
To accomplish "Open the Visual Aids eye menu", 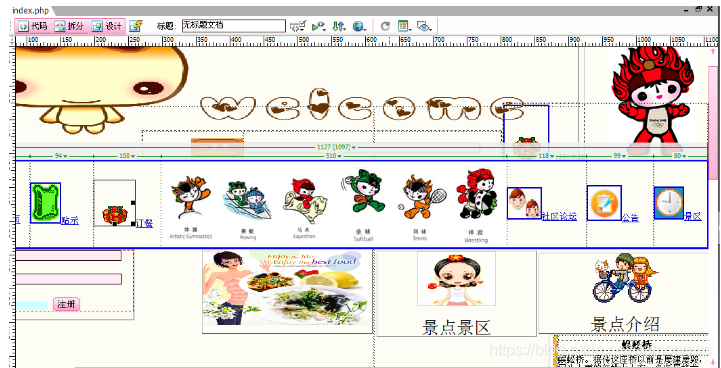I will (424, 27).
